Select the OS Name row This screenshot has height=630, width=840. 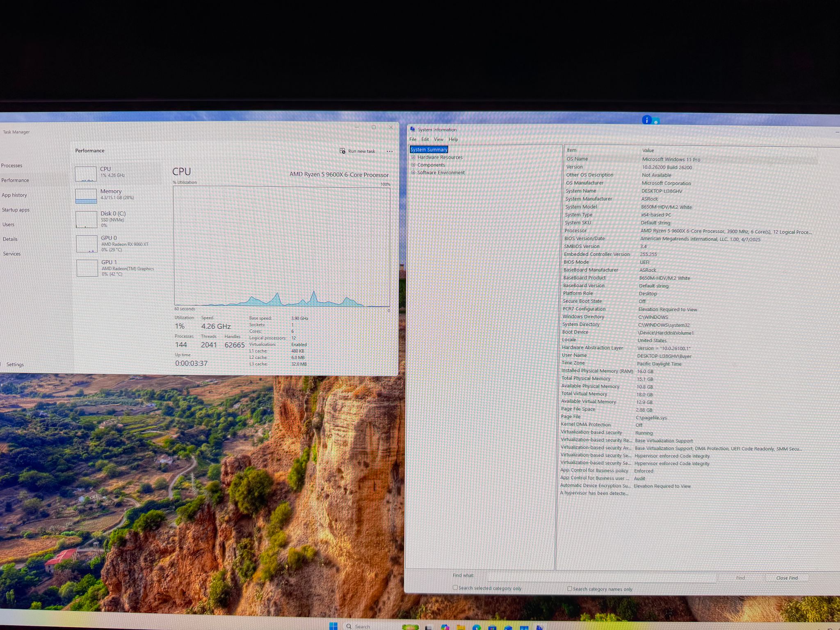pyautogui.click(x=692, y=159)
